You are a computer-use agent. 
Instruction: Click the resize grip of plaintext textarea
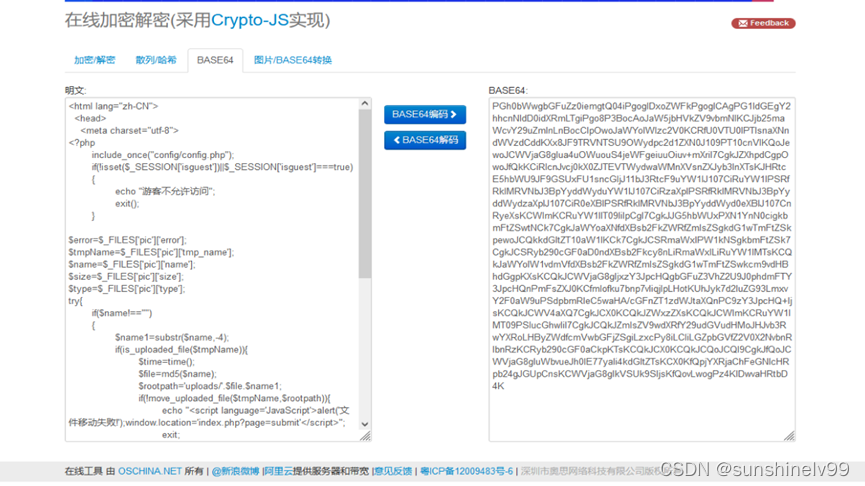pyautogui.click(x=365, y=436)
